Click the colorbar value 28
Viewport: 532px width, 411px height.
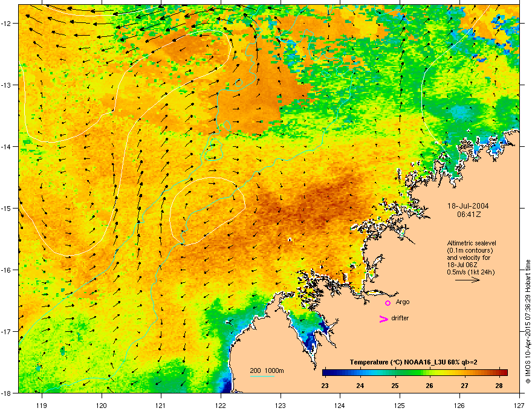499,386
